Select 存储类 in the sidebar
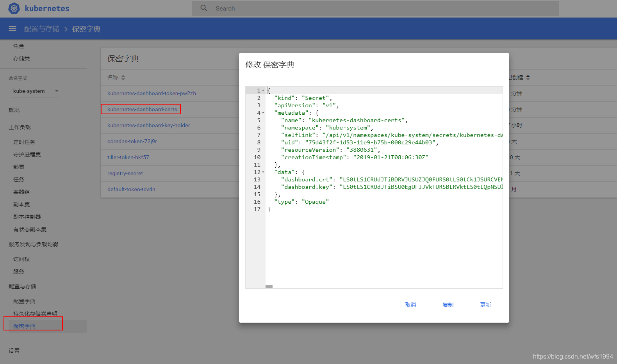The width and height of the screenshot is (617, 364). tap(21, 59)
